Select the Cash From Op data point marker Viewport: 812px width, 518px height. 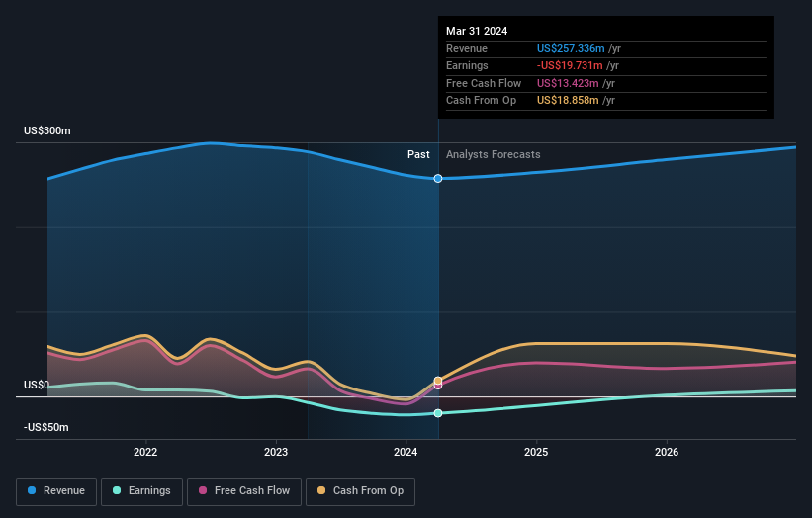pyautogui.click(x=438, y=381)
